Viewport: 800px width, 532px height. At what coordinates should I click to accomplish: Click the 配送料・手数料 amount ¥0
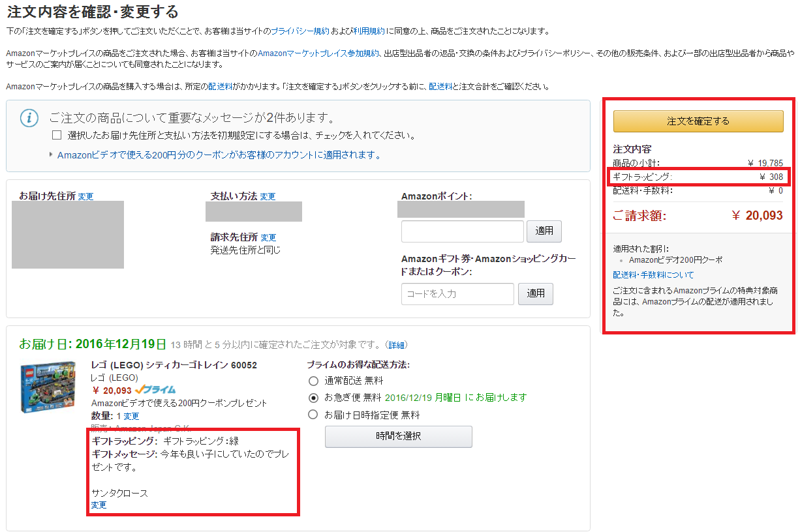pos(776,191)
